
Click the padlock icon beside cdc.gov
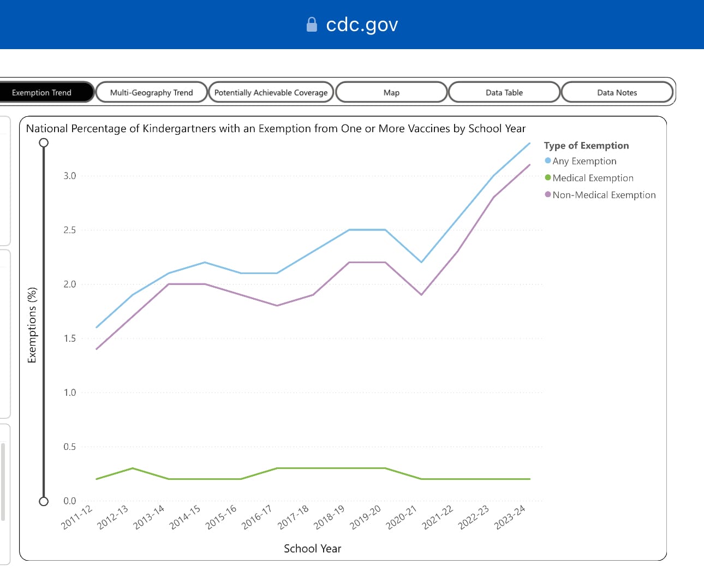pyautogui.click(x=312, y=25)
